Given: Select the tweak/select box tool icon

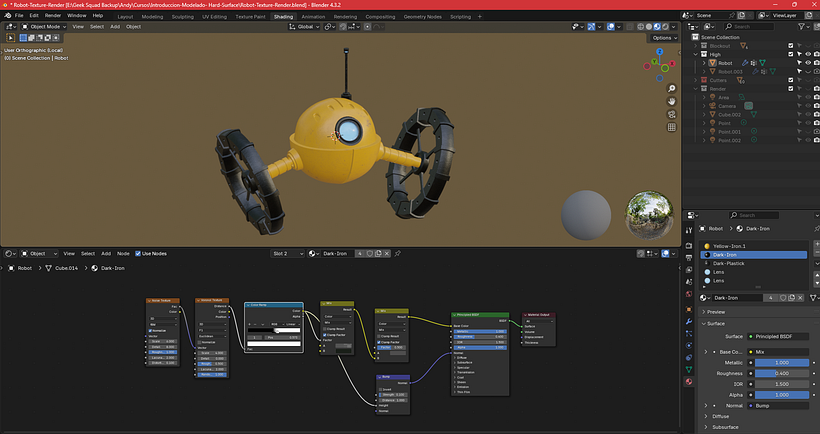Looking at the screenshot, I should coord(10,38).
